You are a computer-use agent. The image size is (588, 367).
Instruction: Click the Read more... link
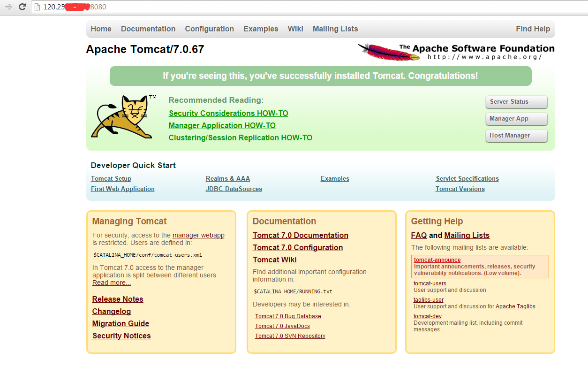[x=112, y=283]
